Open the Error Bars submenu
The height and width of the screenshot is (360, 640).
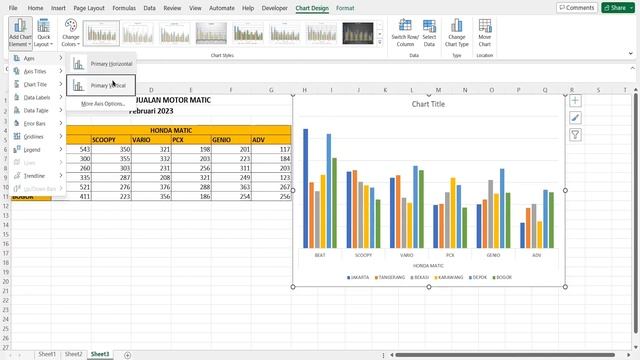tap(38, 124)
